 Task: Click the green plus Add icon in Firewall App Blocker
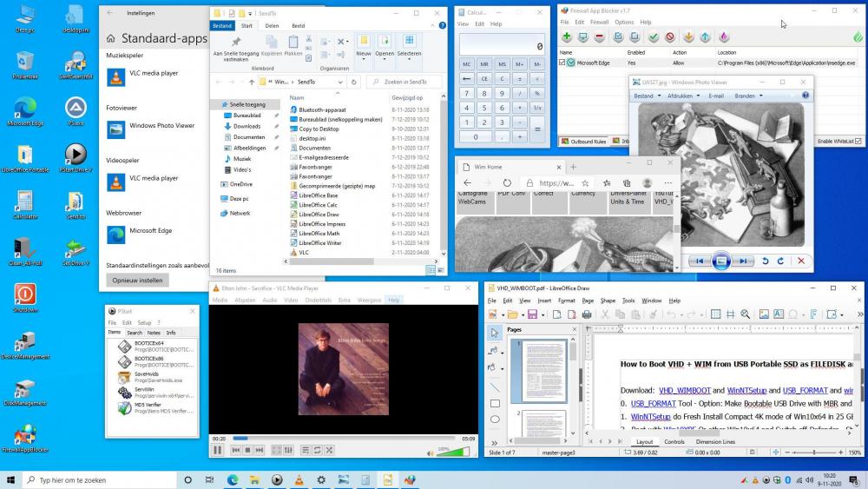[x=567, y=36]
